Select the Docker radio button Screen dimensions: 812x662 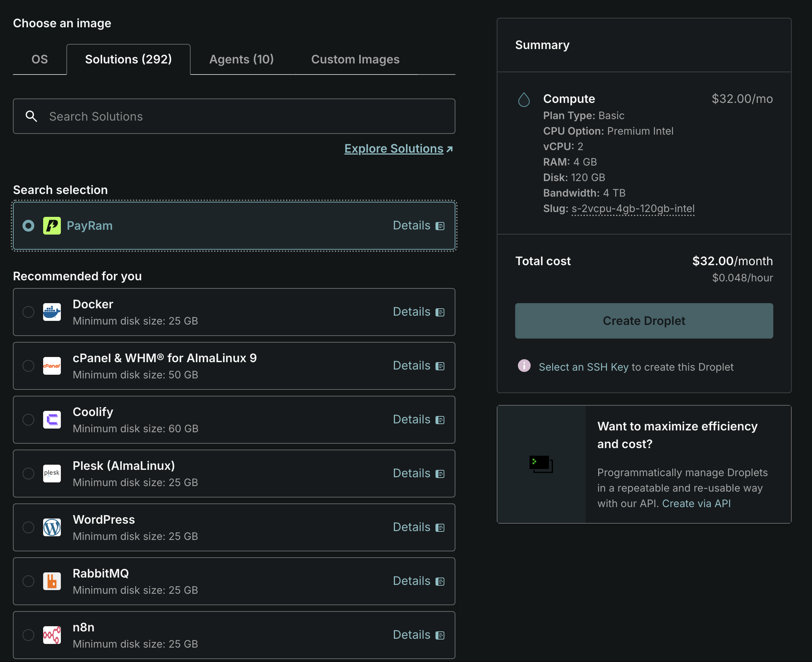[28, 312]
